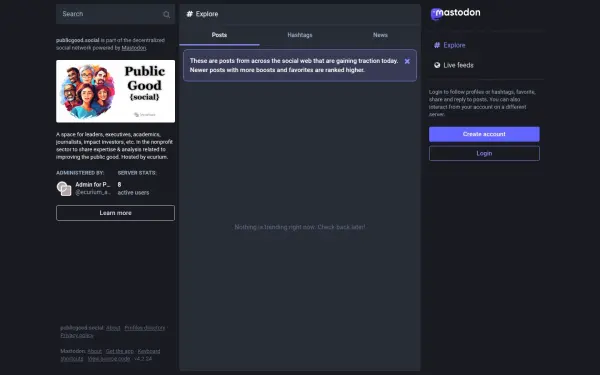Image resolution: width=600 pixels, height=375 pixels.
Task: Switch to the Posts tab
Action: tap(219, 35)
